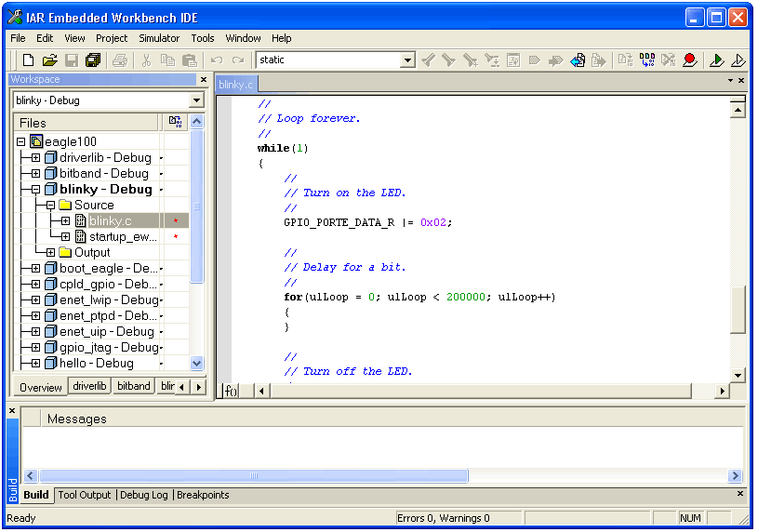Click the Navigate Backward arrow icon
The width and height of the screenshot is (758, 532).
coord(578,60)
